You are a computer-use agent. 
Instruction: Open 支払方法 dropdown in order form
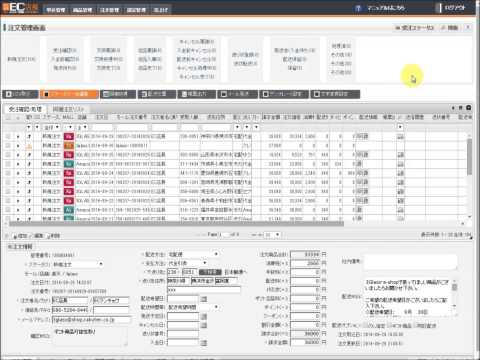[x=188, y=263]
